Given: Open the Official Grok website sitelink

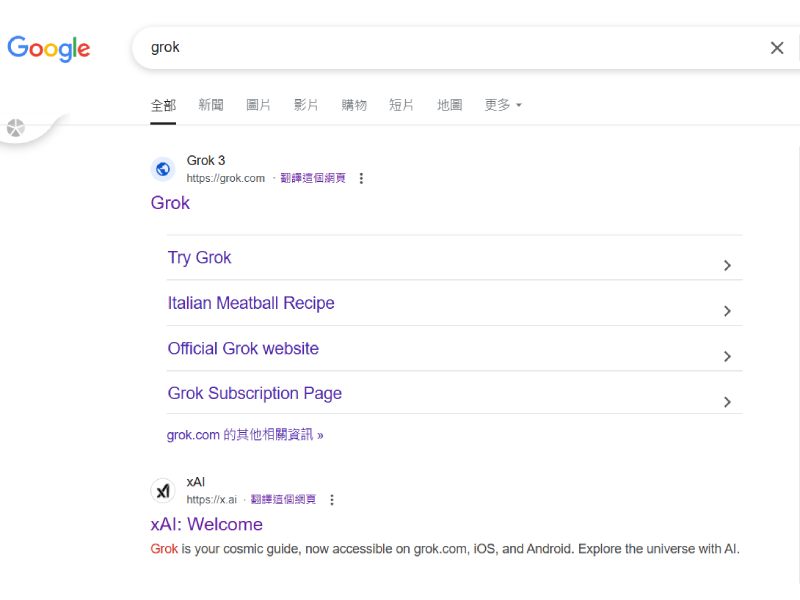Looking at the screenshot, I should click(x=243, y=348).
